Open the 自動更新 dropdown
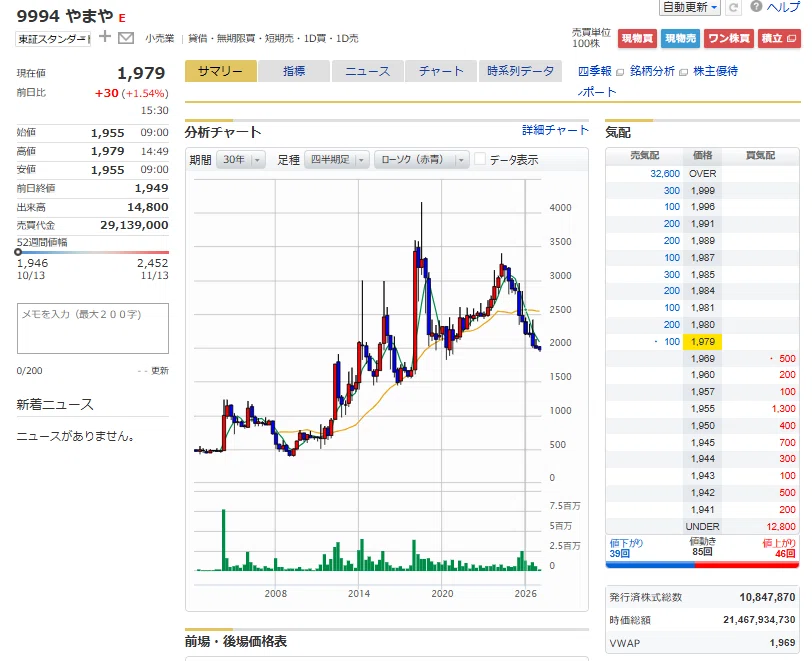The width and height of the screenshot is (812, 661). [690, 7]
